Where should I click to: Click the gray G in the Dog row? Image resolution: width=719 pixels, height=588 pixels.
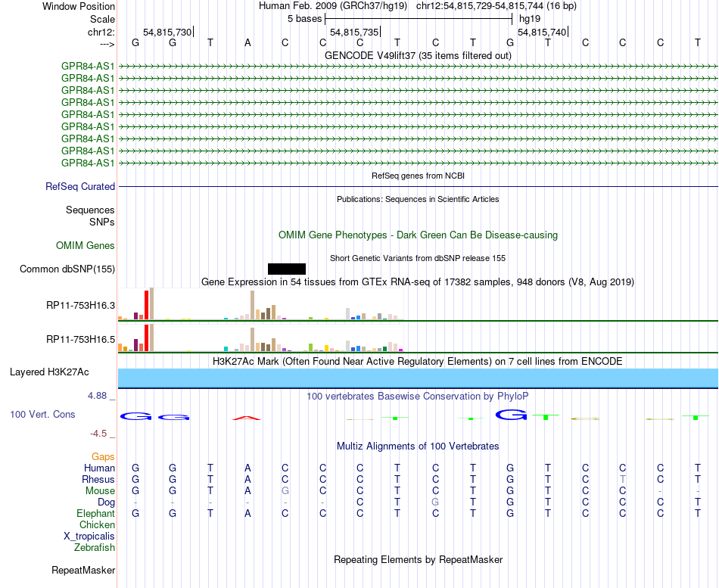[435, 502]
